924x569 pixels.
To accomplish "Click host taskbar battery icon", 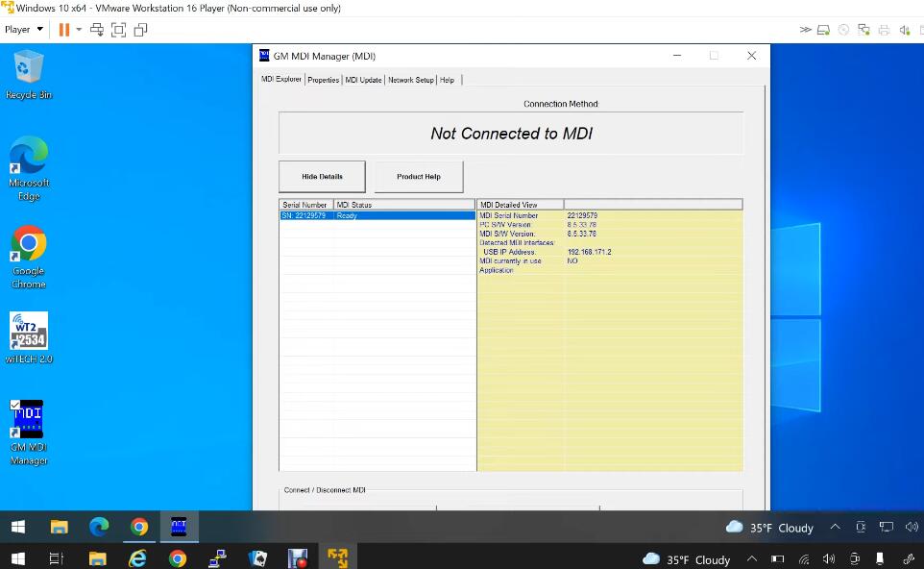I will [x=777, y=558].
